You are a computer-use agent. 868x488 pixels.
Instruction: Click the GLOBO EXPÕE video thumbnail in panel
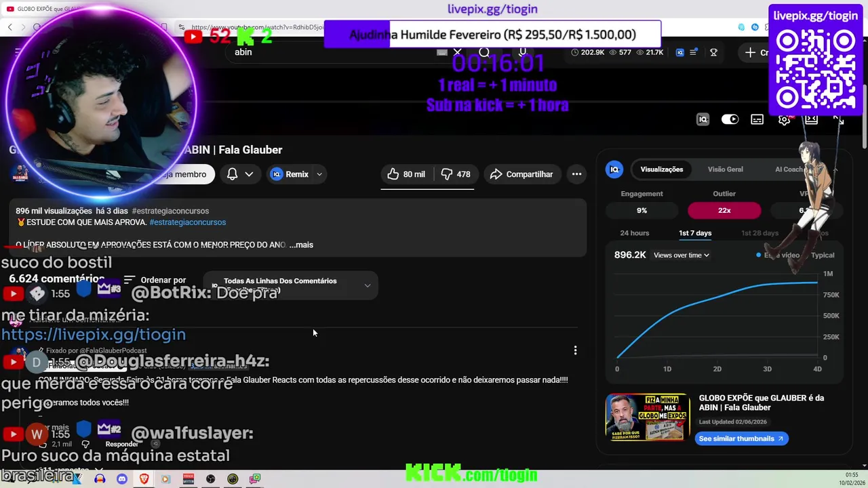(x=648, y=418)
